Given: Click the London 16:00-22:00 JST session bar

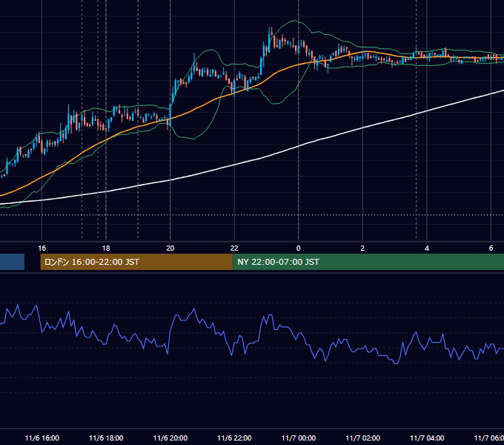Looking at the screenshot, I should (x=136, y=262).
